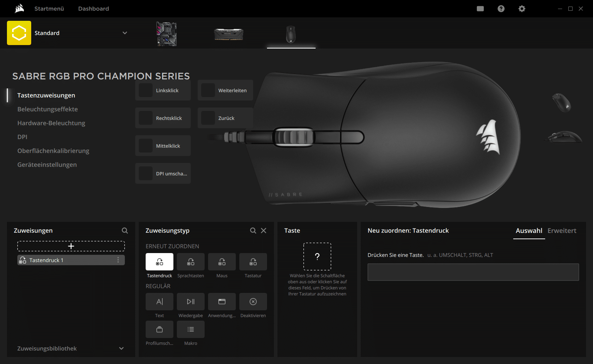
Task: Expand the Zuweisungsbibliothek section
Action: 121,348
